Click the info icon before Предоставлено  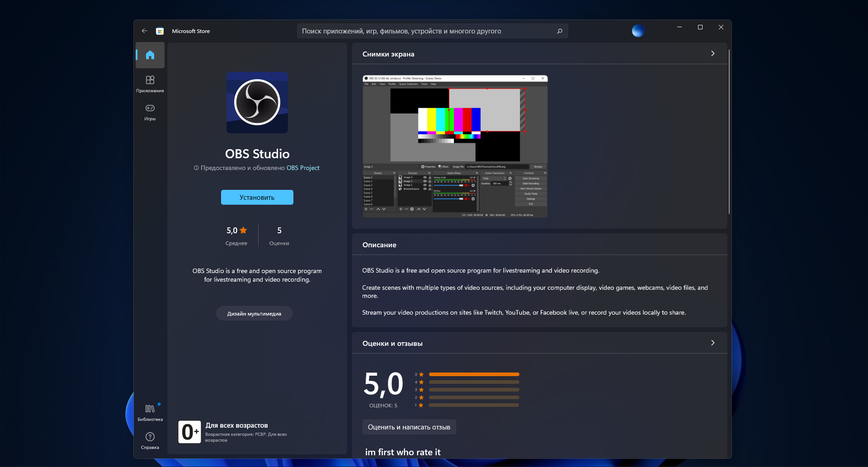pos(196,168)
